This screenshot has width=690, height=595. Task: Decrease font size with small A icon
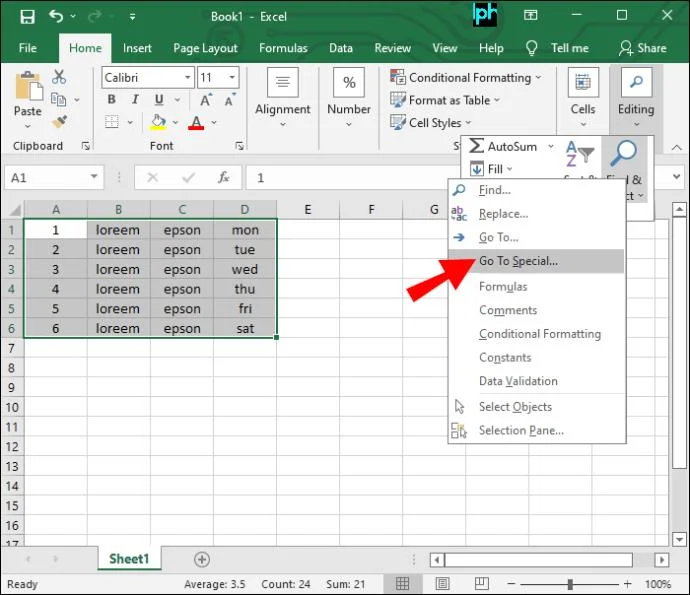(230, 100)
